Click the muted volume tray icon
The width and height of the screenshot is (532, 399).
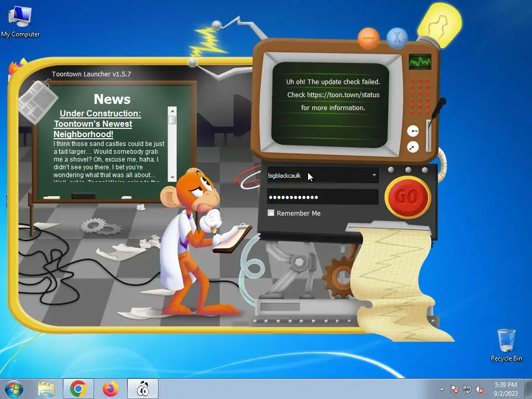[x=480, y=389]
